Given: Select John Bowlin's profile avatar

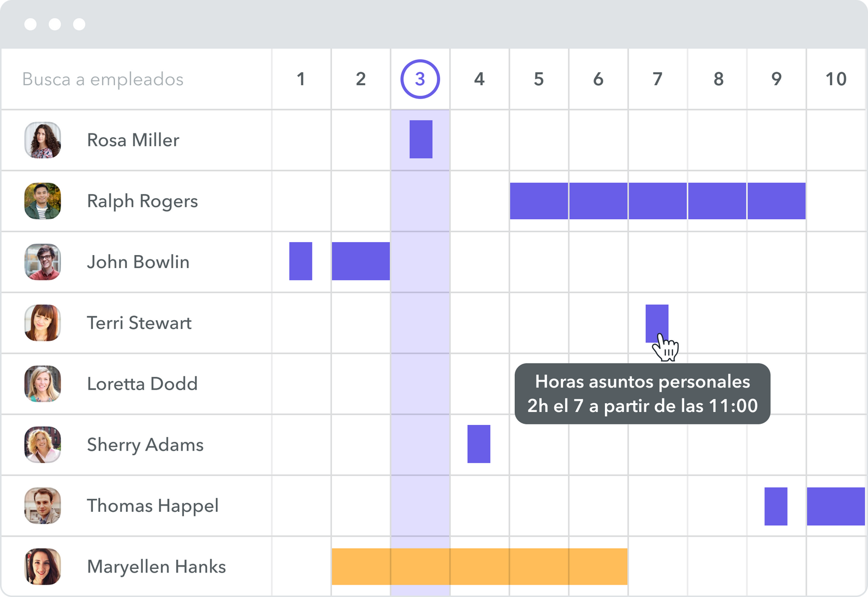Looking at the screenshot, I should [43, 262].
